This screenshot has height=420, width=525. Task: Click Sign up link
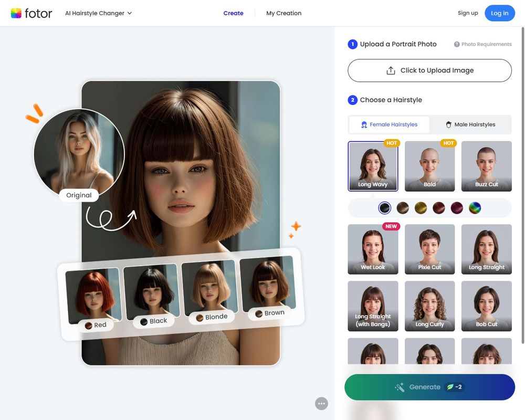click(468, 13)
